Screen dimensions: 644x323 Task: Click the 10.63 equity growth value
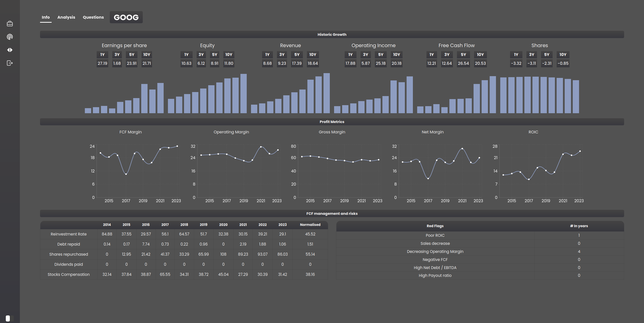click(x=186, y=63)
